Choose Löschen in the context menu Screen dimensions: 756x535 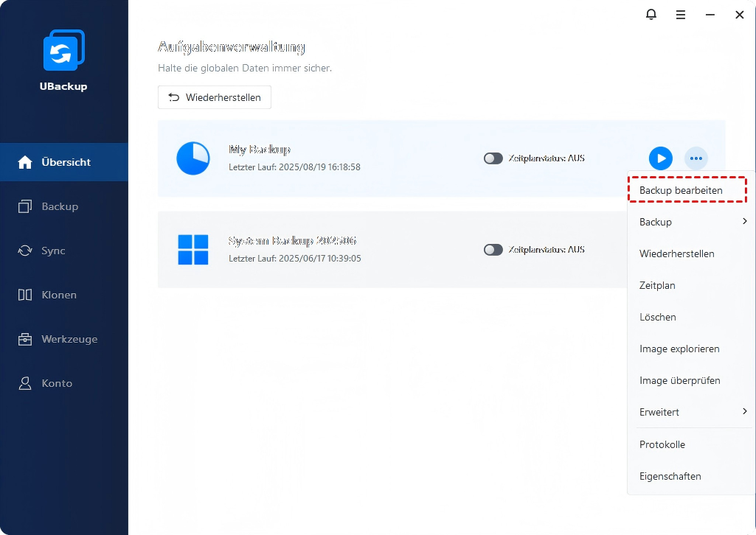tap(658, 317)
